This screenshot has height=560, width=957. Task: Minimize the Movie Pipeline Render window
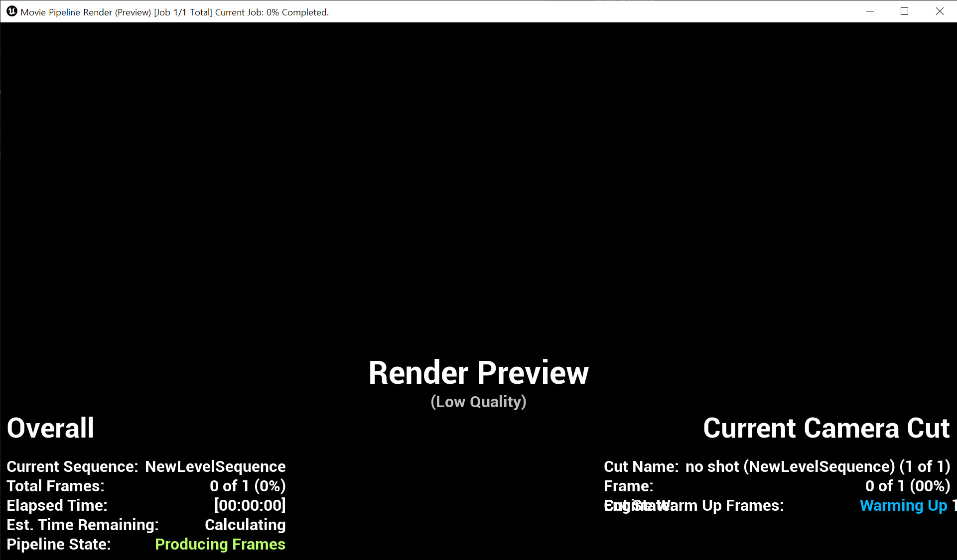coord(870,11)
